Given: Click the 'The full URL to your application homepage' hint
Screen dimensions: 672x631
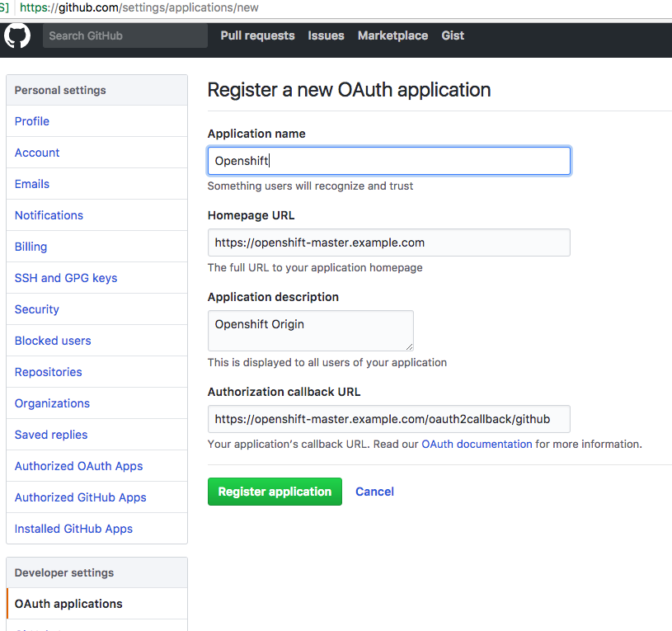Looking at the screenshot, I should tap(315, 267).
